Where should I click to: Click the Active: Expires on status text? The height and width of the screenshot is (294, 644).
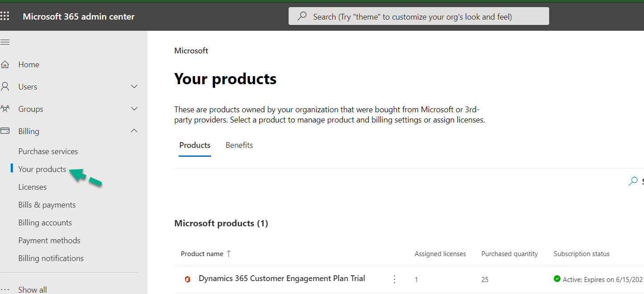click(x=603, y=279)
